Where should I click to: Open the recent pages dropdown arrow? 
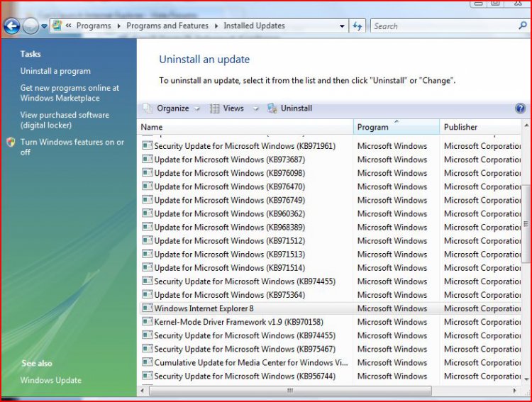(44, 26)
